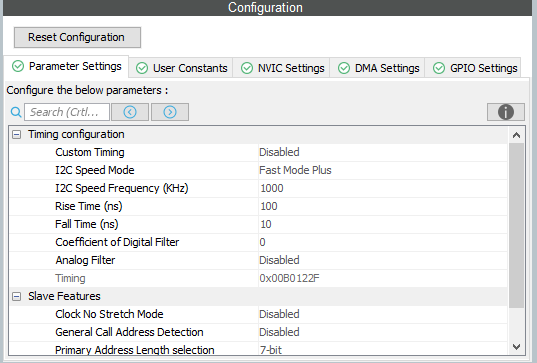Collapse the Slave Features section
The image size is (537, 363).
pyautogui.click(x=16, y=297)
